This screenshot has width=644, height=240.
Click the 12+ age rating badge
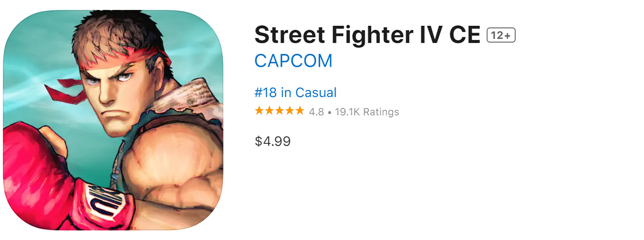tap(501, 35)
